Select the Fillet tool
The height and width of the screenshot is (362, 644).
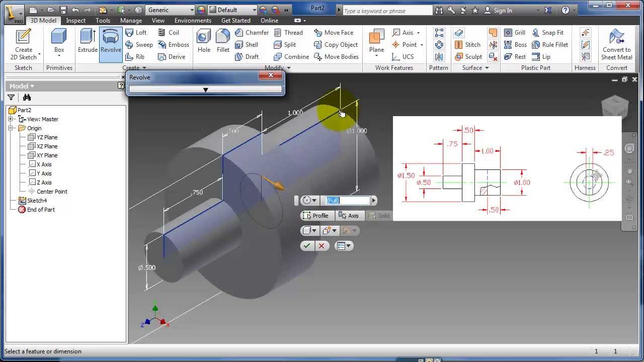223,41
